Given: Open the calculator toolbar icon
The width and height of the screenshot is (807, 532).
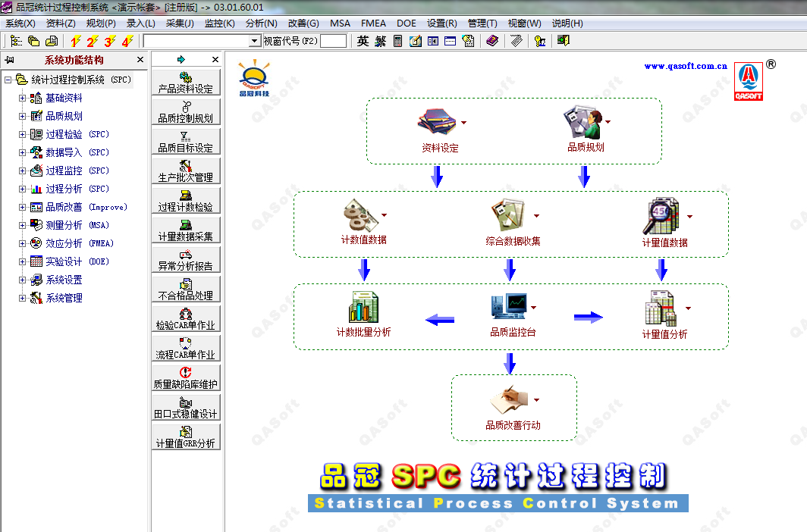Looking at the screenshot, I should click(398, 41).
